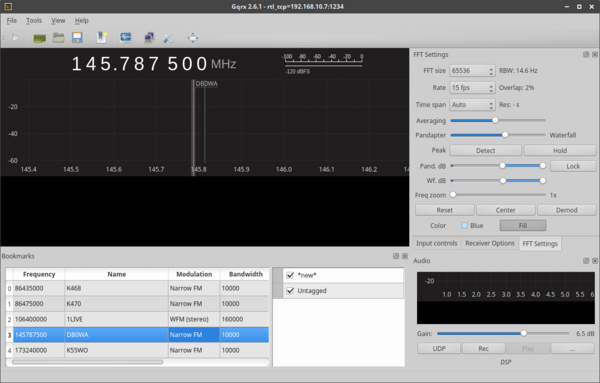Viewport: 600px width, 383px height.
Task: Close the Audio panel
Action: pyautogui.click(x=595, y=261)
